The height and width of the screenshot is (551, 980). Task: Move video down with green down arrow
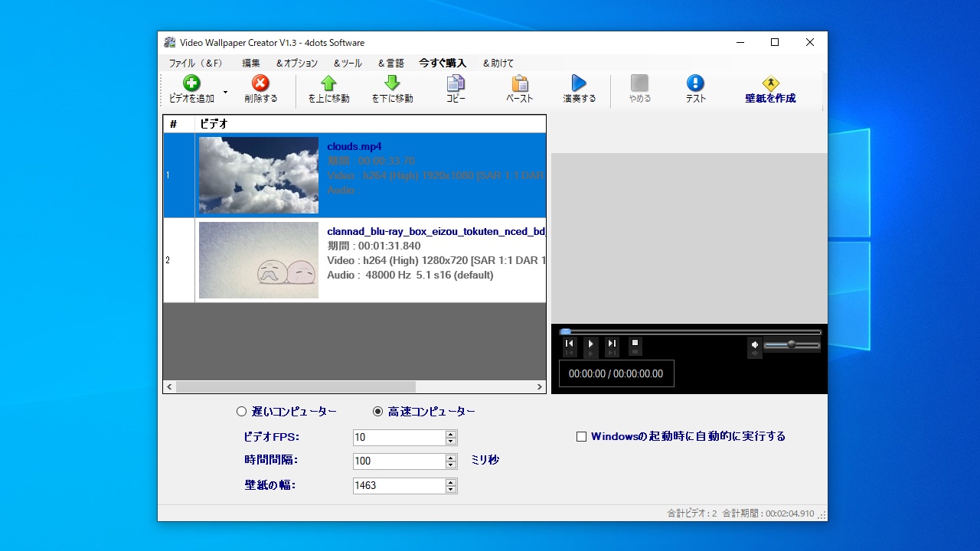(392, 83)
